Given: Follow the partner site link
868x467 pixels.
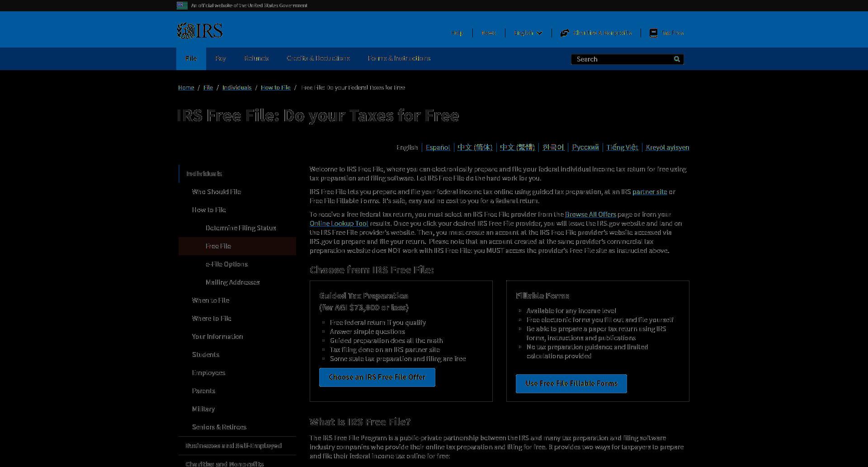Looking at the screenshot, I should point(649,192).
